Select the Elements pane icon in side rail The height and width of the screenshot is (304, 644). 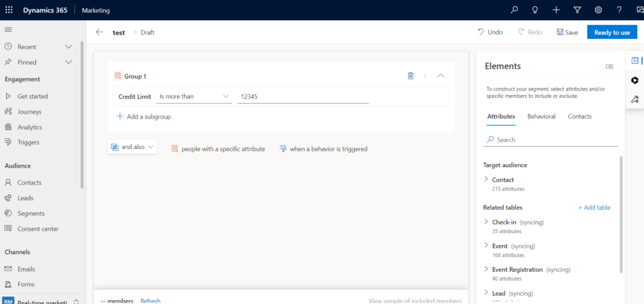click(x=635, y=61)
